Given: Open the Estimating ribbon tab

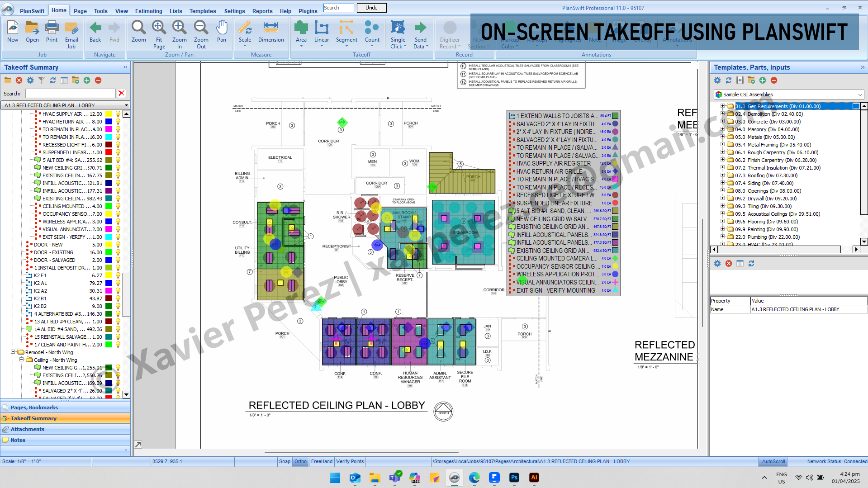Looking at the screenshot, I should click(148, 11).
